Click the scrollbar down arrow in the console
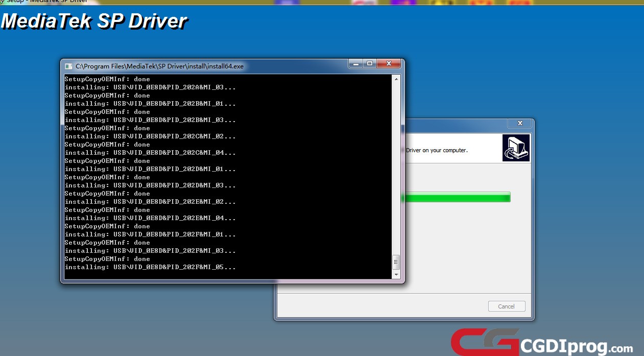This screenshot has height=356, width=644. click(x=396, y=275)
